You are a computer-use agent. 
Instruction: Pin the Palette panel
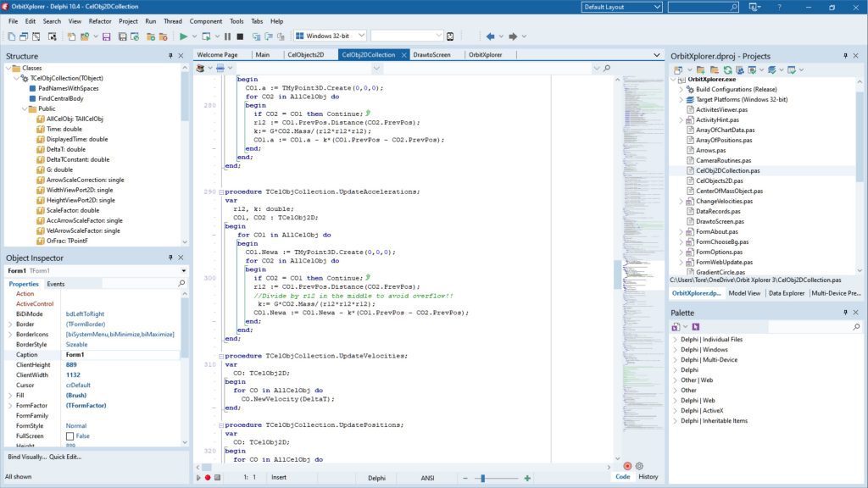[x=845, y=313]
